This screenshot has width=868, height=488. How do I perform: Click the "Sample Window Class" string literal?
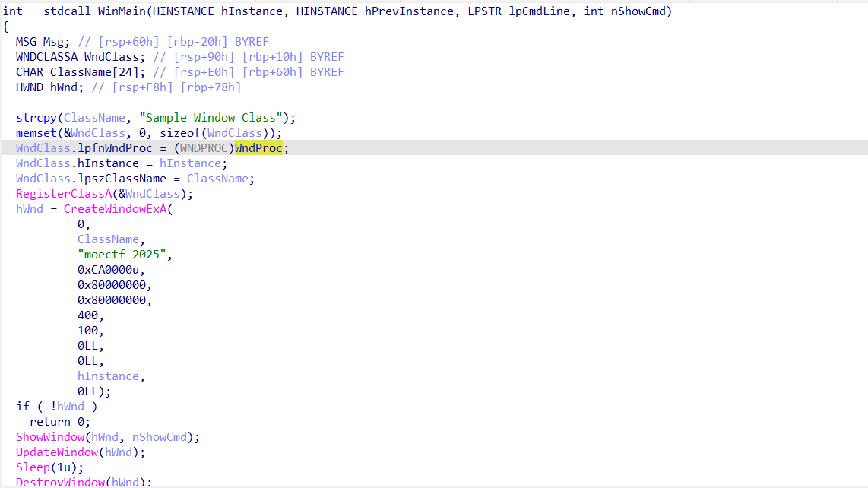[x=211, y=117]
